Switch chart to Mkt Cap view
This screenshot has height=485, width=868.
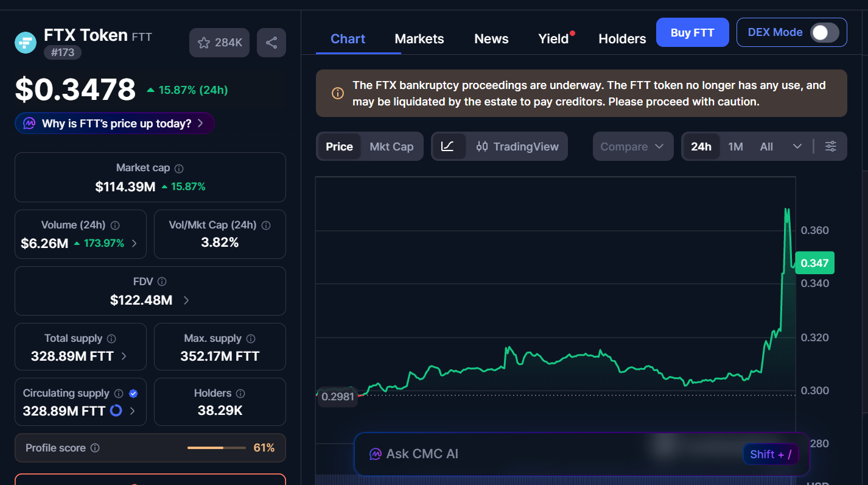(x=391, y=146)
